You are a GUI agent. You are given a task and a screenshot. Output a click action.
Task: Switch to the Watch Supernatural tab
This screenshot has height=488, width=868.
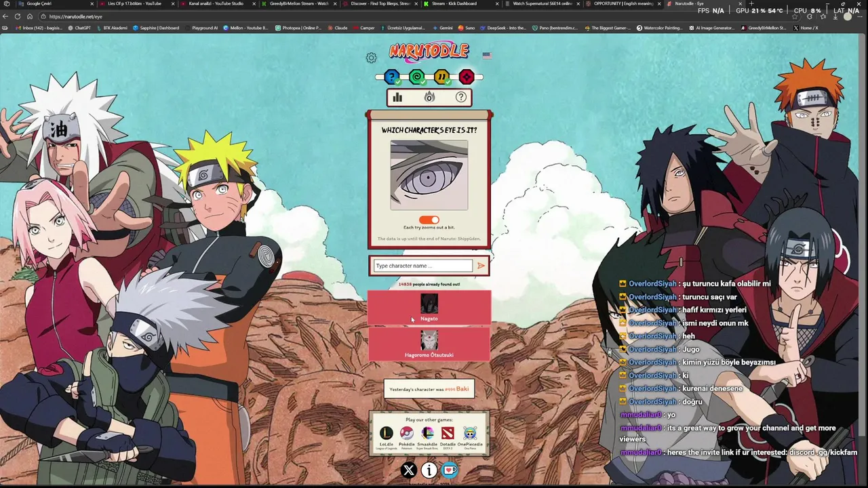click(541, 3)
